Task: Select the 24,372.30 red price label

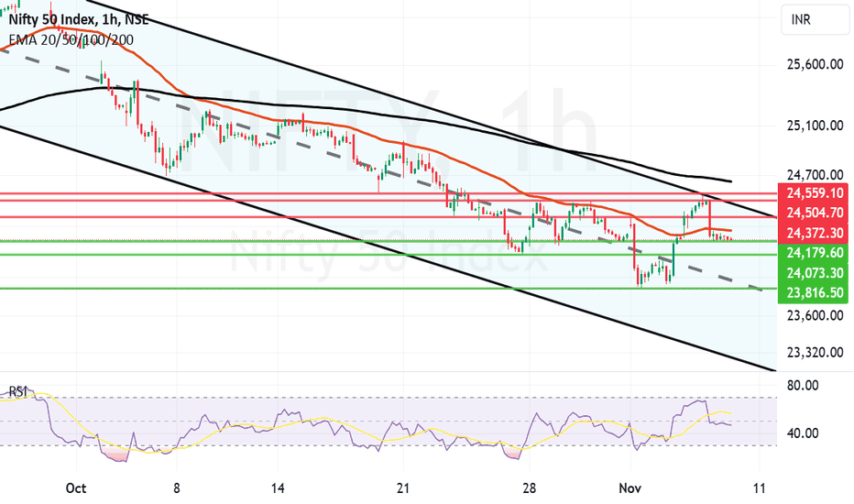Action: (815, 233)
